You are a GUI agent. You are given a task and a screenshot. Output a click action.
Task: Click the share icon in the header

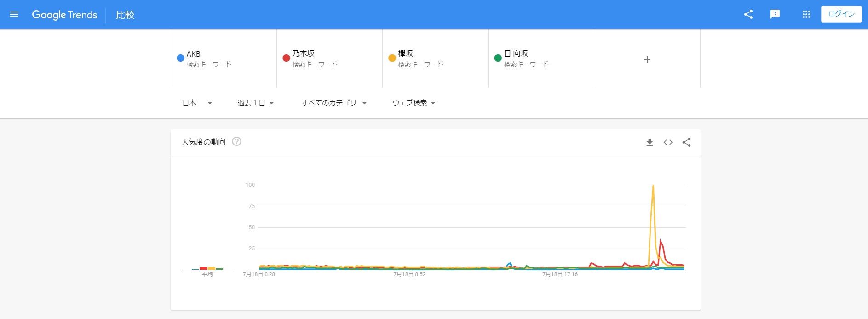748,14
